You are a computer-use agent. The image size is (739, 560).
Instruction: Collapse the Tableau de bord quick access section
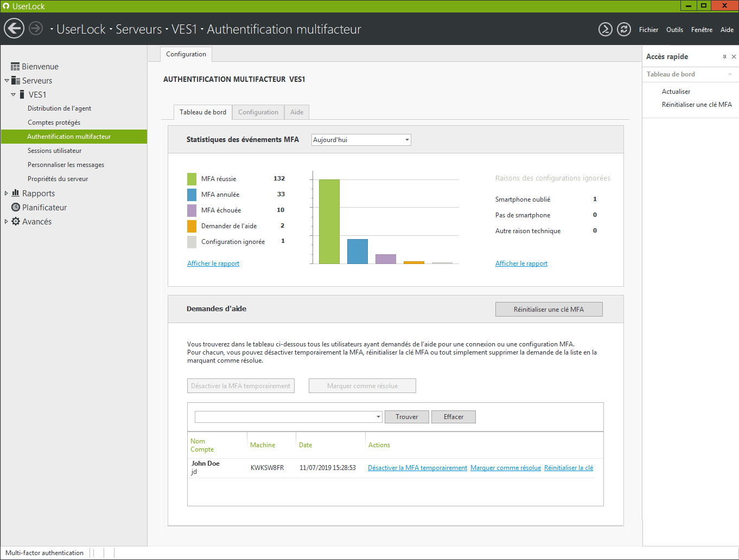click(x=730, y=74)
